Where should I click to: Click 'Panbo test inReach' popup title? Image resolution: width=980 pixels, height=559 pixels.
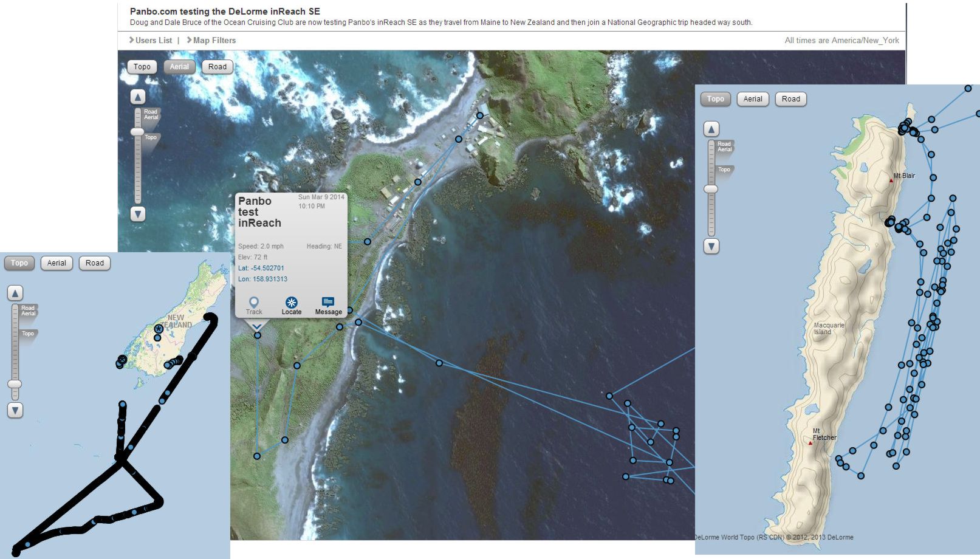tap(259, 212)
